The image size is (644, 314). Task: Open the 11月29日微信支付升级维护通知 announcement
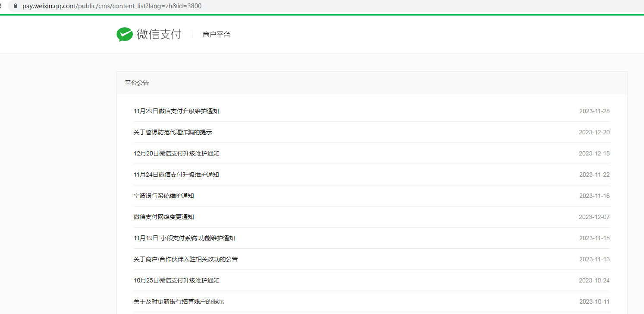[176, 111]
